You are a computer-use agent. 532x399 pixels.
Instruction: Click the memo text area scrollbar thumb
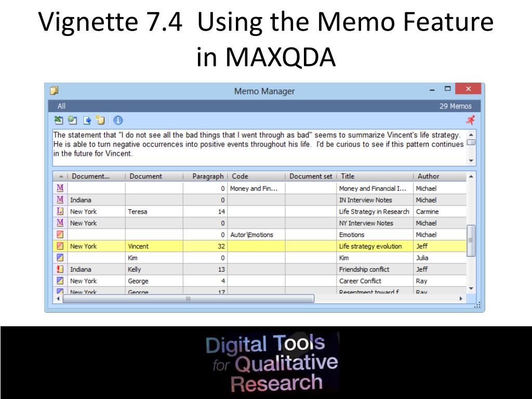tap(471, 142)
